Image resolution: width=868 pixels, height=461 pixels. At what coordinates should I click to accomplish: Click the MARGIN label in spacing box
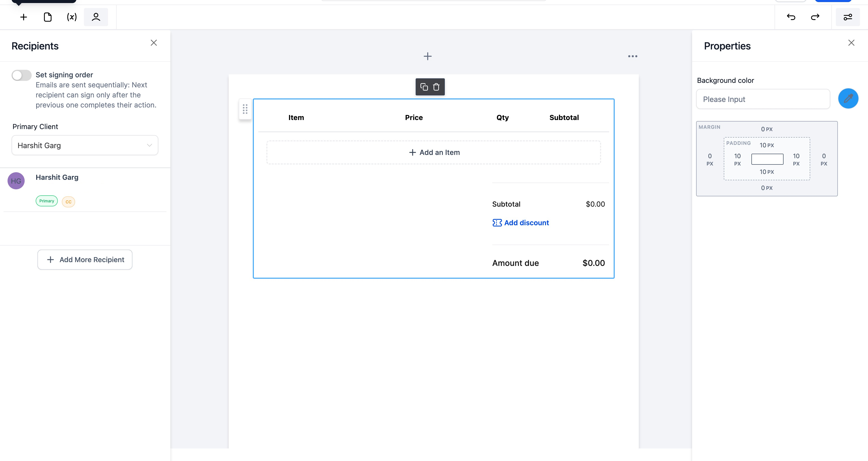[709, 127]
